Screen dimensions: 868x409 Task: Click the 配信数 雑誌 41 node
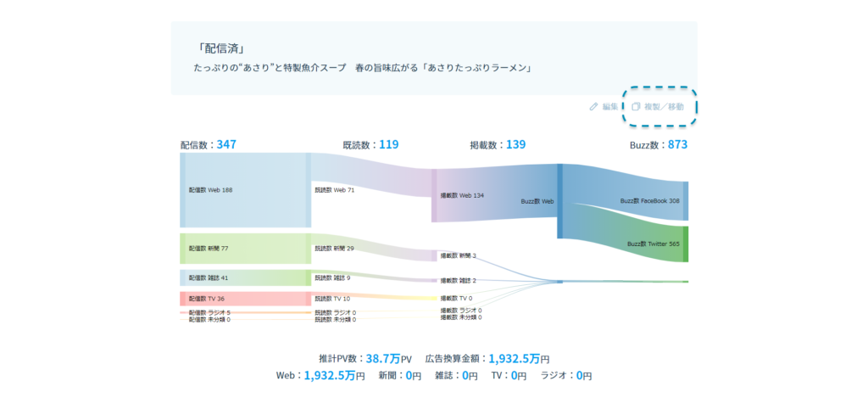244,277
